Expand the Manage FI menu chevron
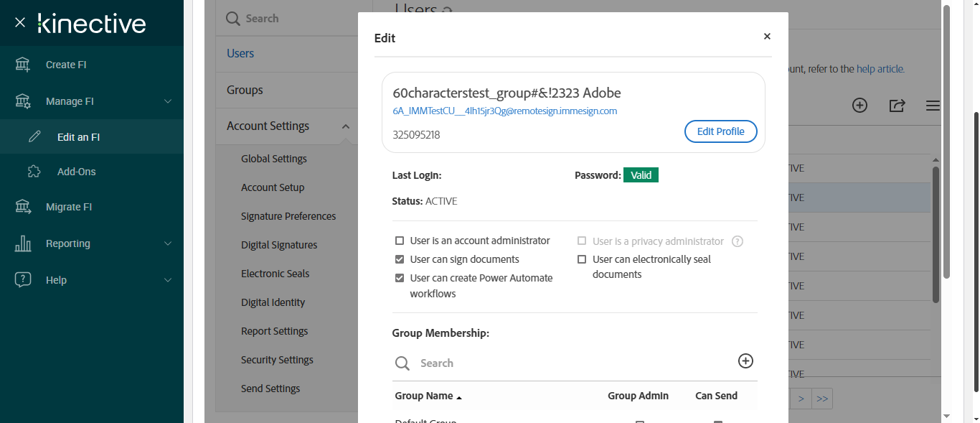This screenshot has width=980, height=423. 168,101
